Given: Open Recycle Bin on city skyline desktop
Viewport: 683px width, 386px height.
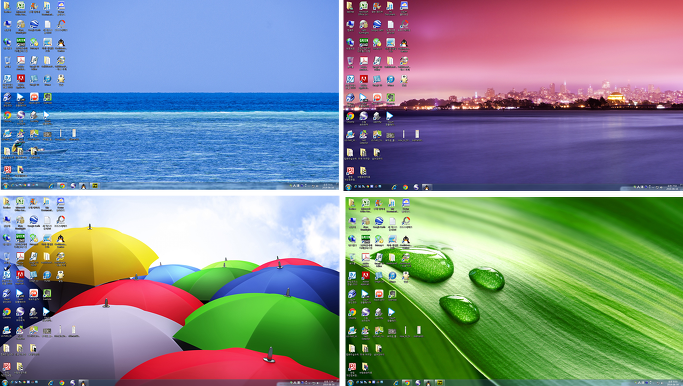Looking at the screenshot, I should [350, 61].
